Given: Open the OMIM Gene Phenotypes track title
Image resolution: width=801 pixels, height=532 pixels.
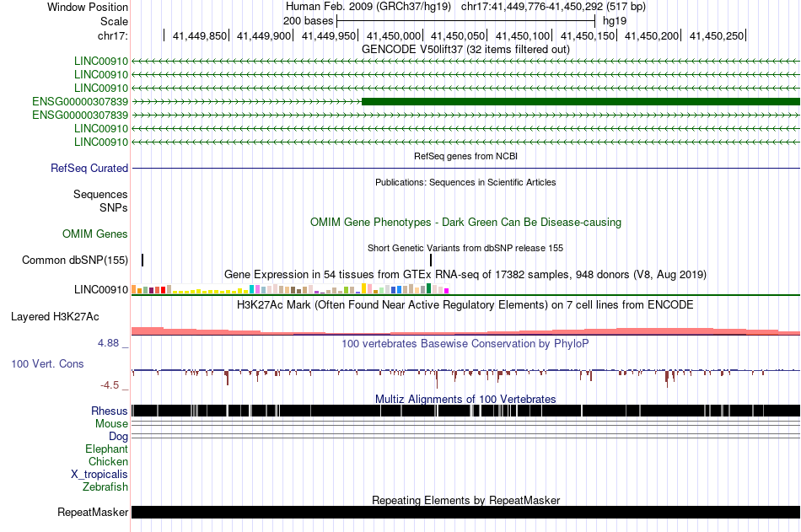Looking at the screenshot, I should pos(465,223).
